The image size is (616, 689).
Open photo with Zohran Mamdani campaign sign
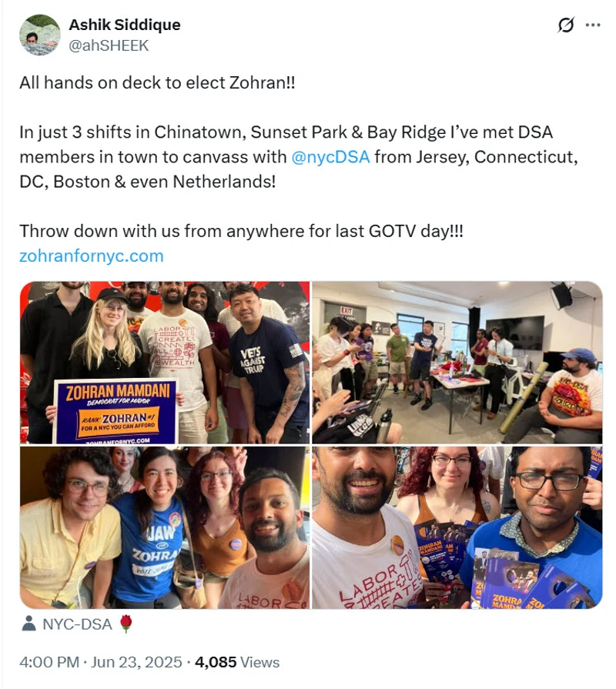tap(165, 362)
